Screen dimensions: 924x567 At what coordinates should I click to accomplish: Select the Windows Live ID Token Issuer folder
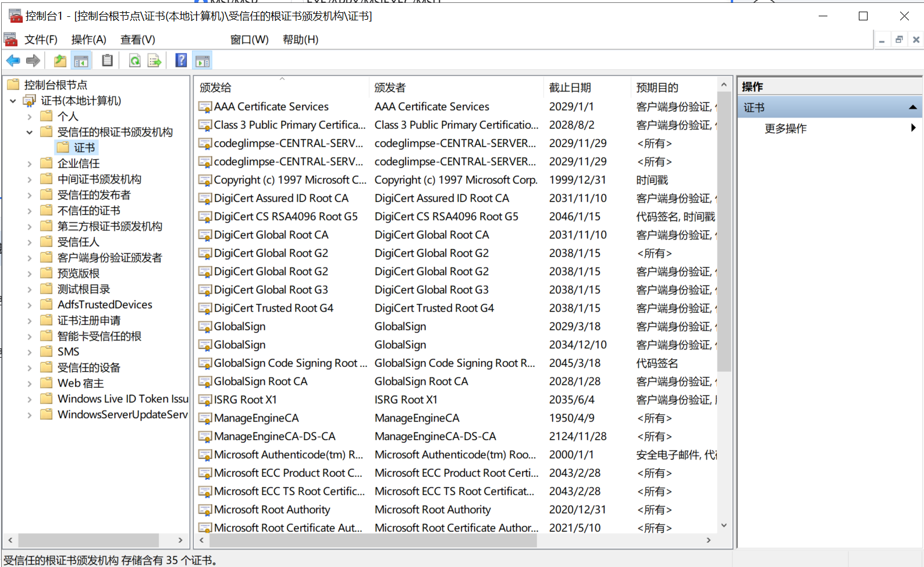coord(123,399)
